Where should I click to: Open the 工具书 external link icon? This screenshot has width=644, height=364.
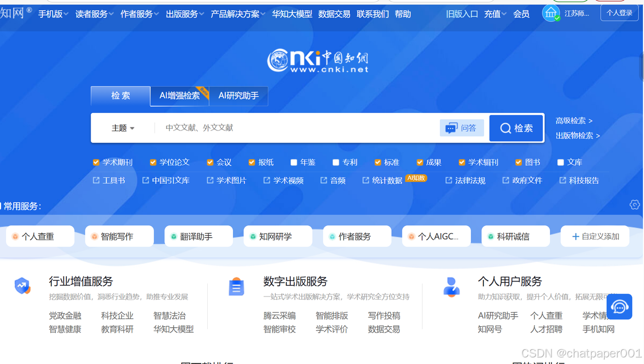click(96, 180)
